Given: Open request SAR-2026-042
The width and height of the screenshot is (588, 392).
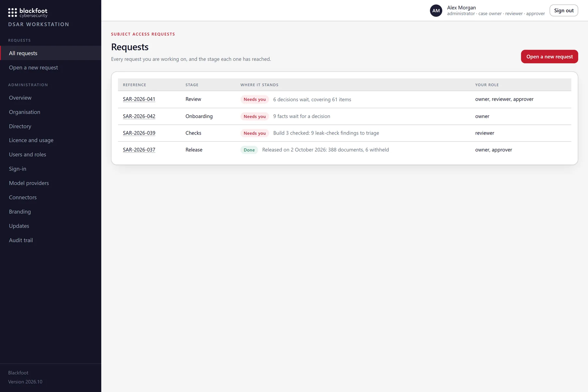Looking at the screenshot, I should coord(139,116).
